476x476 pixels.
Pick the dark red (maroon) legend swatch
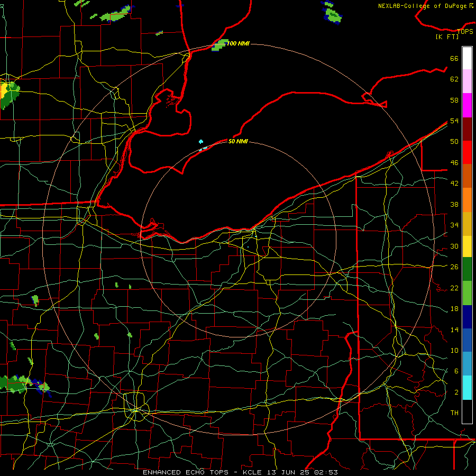(x=467, y=129)
